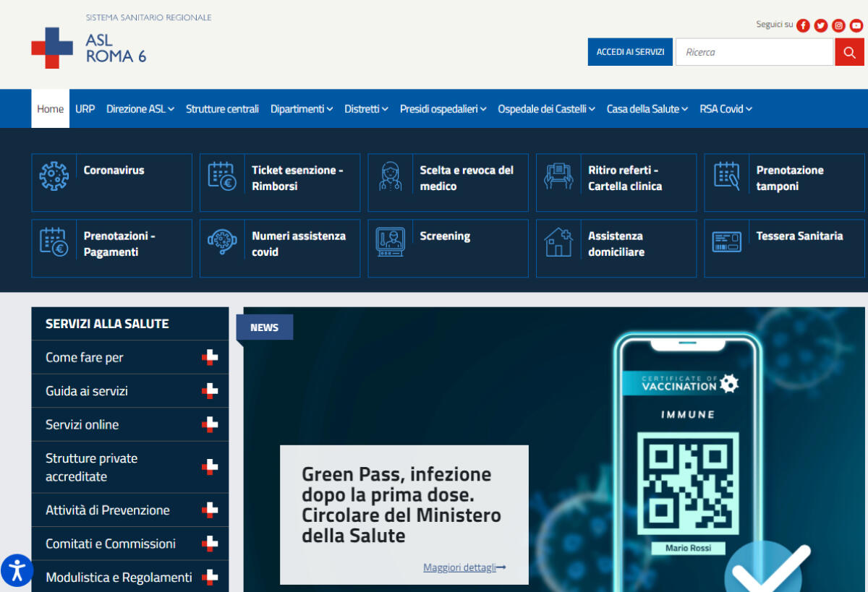Expand Guida ai servizi with plus icon
868x592 pixels.
pos(210,391)
